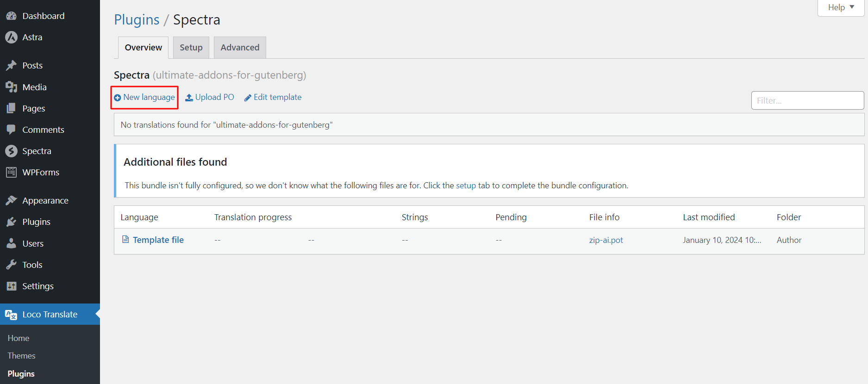Go to Themes in Loco Translate submenu
This screenshot has height=384, width=868.
click(x=21, y=356)
